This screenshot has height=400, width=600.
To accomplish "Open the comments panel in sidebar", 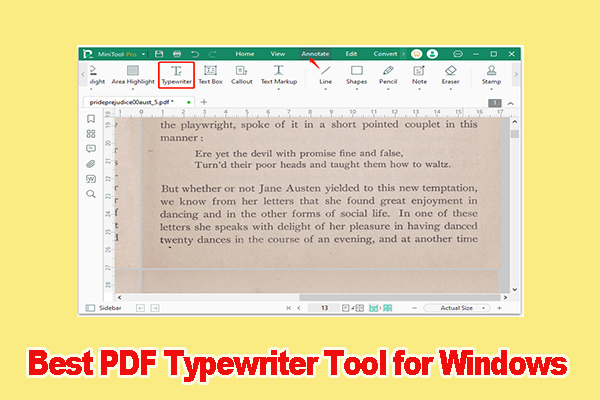I will point(91,149).
